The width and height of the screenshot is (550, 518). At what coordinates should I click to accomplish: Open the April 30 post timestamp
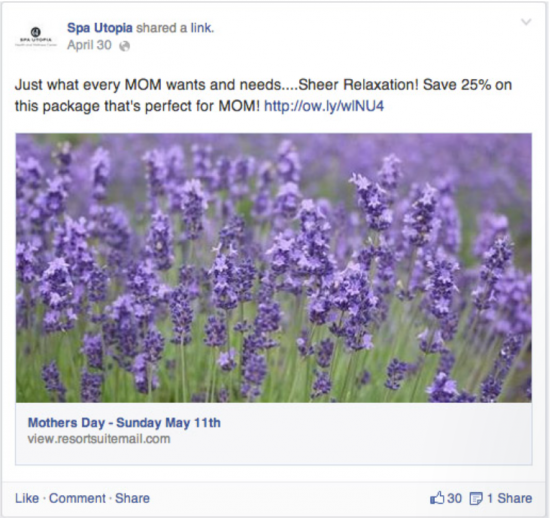pos(89,45)
